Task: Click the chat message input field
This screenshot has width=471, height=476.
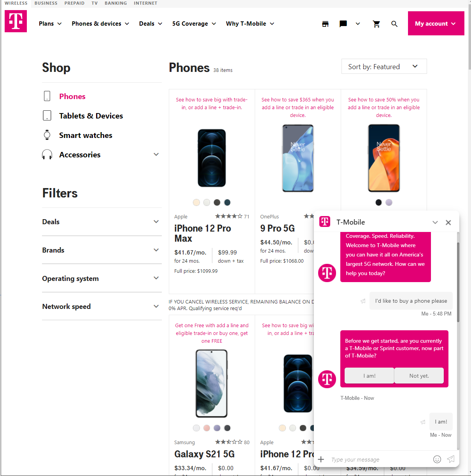Action: click(379, 460)
